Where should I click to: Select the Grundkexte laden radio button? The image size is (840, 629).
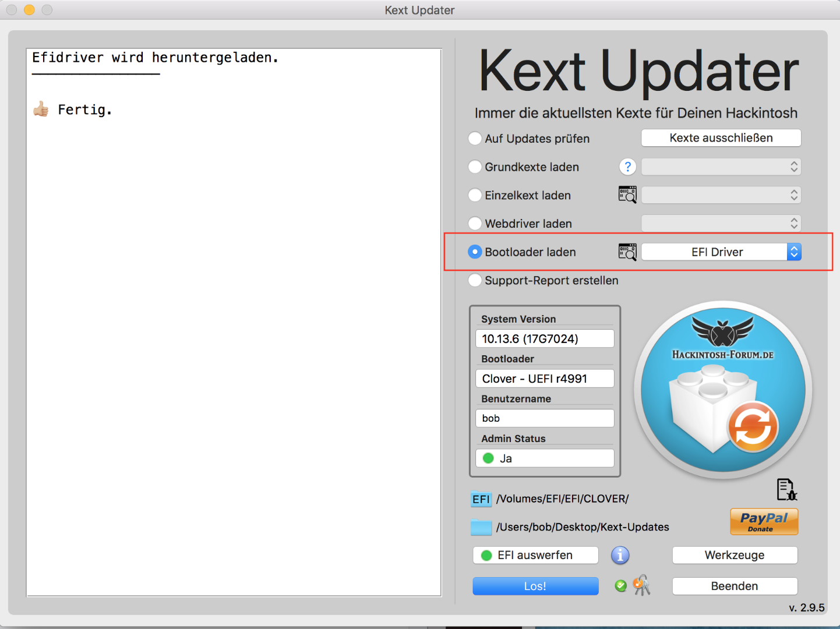(x=475, y=167)
